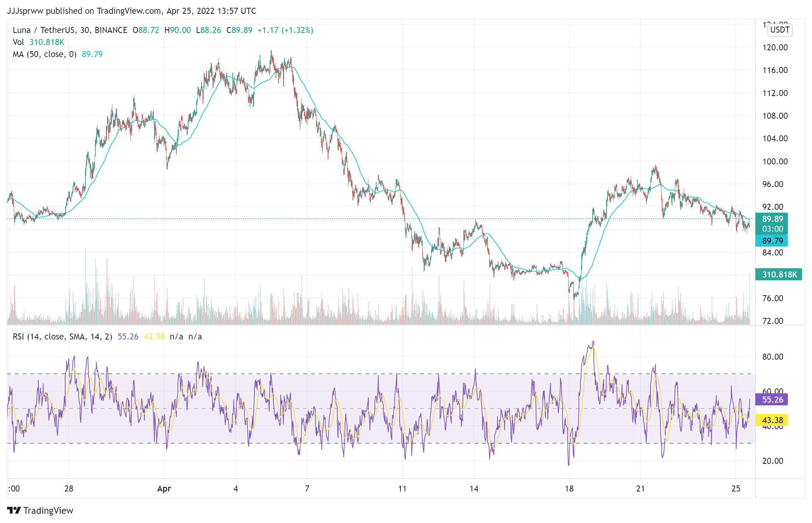Image resolution: width=812 pixels, height=523 pixels.
Task: Click the Apr date label on time axis
Action: click(164, 489)
